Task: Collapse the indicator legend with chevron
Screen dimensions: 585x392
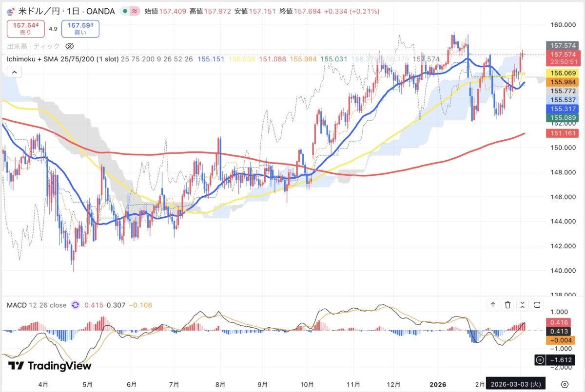Action: point(14,73)
